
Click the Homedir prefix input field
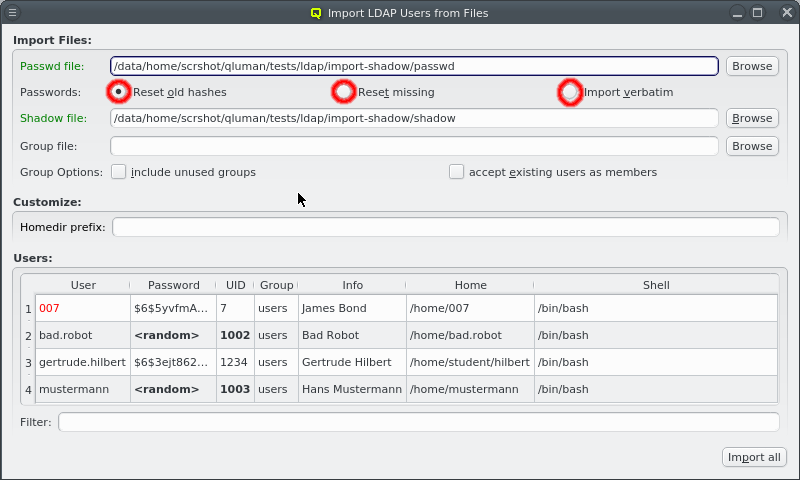tap(446, 227)
